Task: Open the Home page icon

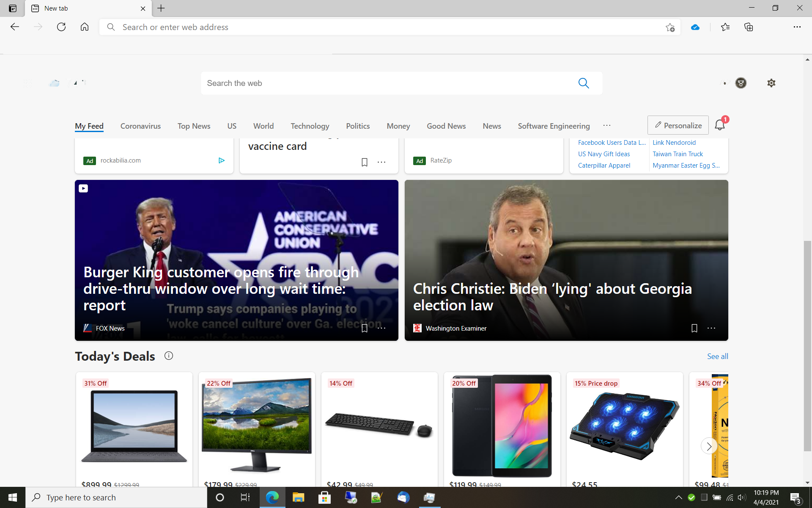Action: [85, 27]
